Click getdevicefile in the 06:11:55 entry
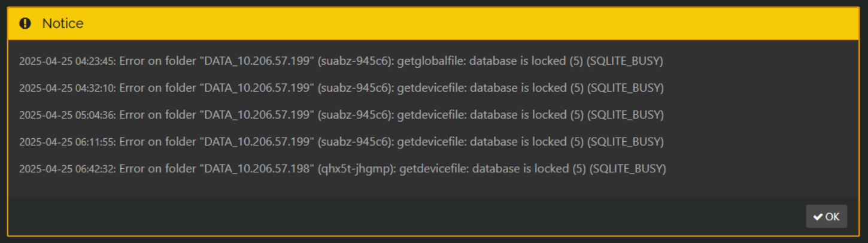 [430, 142]
